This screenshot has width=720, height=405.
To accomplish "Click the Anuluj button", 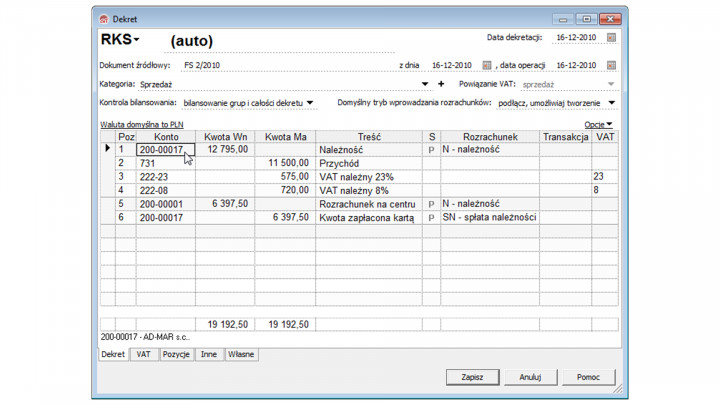I will click(x=530, y=377).
